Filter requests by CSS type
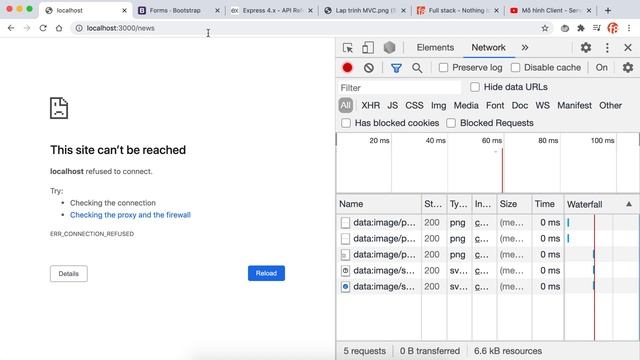The image size is (640, 360). pos(414,105)
